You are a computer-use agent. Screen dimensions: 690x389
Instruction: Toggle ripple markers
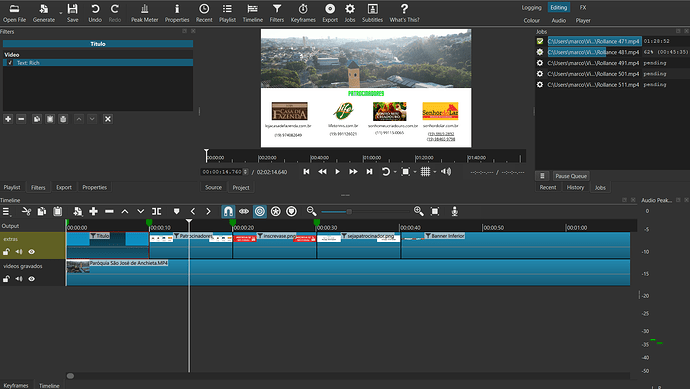click(291, 212)
